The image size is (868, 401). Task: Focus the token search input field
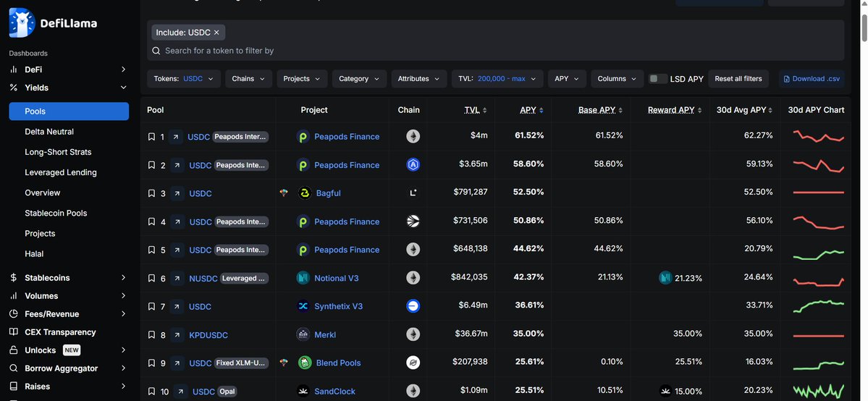tap(495, 51)
